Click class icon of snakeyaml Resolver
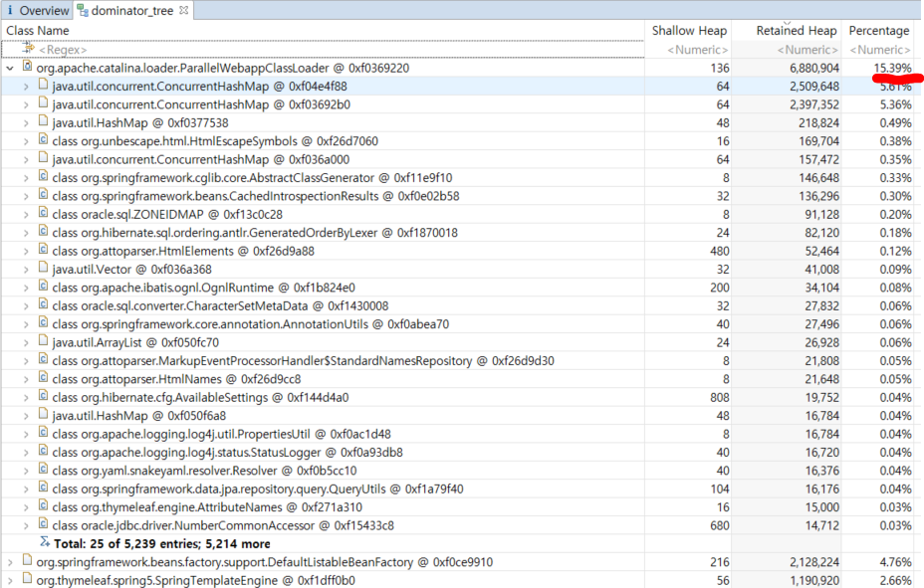924x588 pixels. (x=43, y=469)
